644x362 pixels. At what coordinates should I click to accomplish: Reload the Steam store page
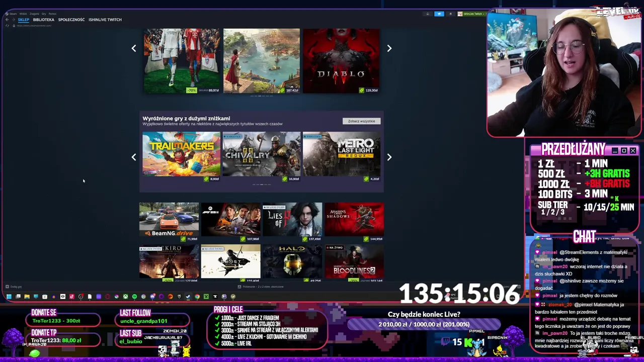click(x=7, y=26)
